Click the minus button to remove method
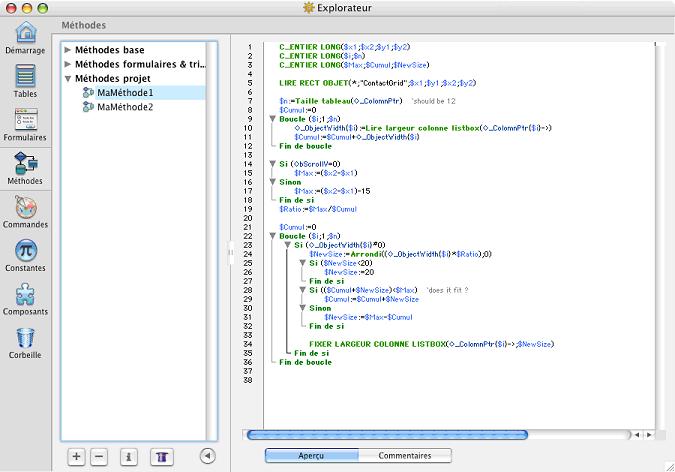The height and width of the screenshot is (472, 675). (x=98, y=456)
